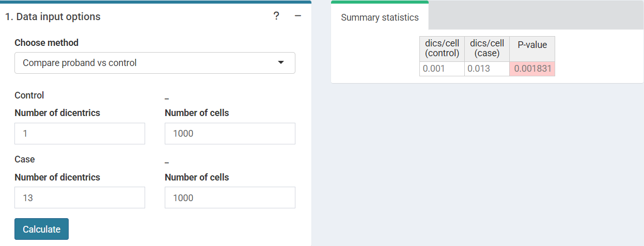Open the Choose method dropdown
This screenshot has height=246, width=644.
coord(155,63)
